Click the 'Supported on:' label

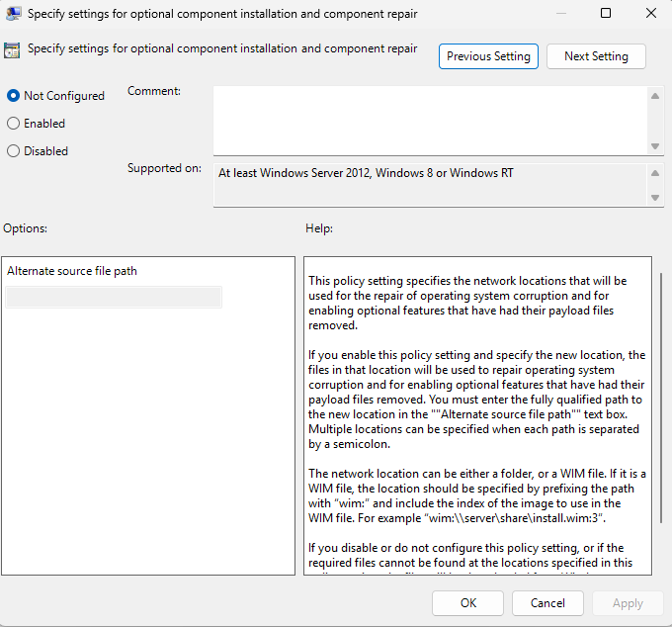pyautogui.click(x=164, y=168)
